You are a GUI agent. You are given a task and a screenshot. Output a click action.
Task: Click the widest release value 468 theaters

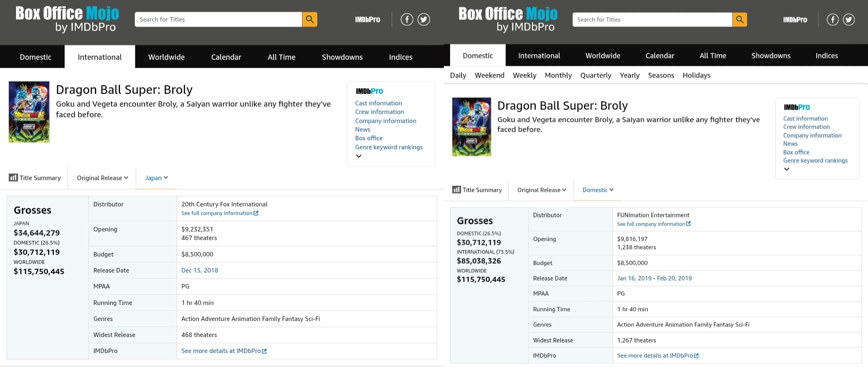199,335
